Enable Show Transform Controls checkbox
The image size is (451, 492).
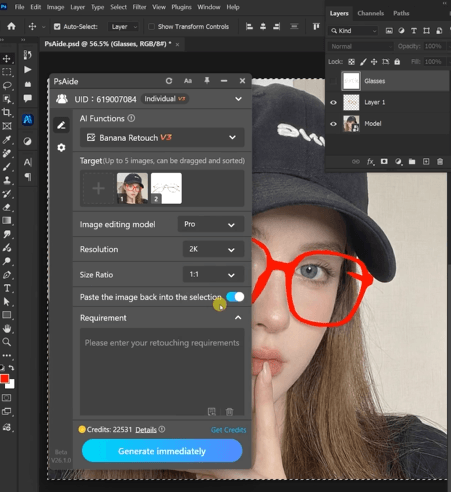tap(151, 27)
